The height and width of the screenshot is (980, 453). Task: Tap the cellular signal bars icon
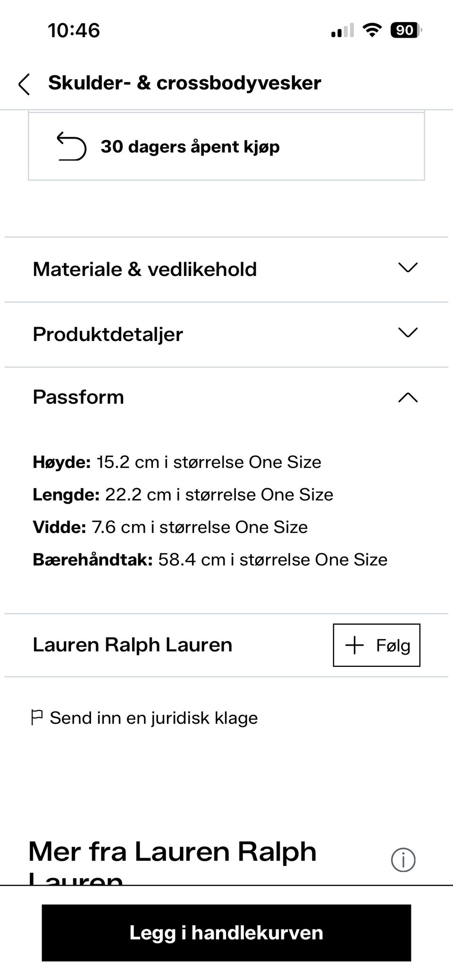[342, 31]
